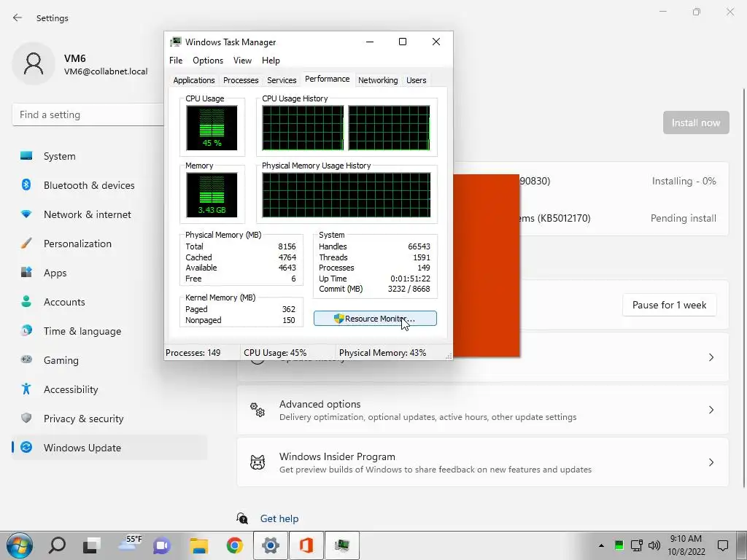Click Pause for 1 week button

coord(670,305)
